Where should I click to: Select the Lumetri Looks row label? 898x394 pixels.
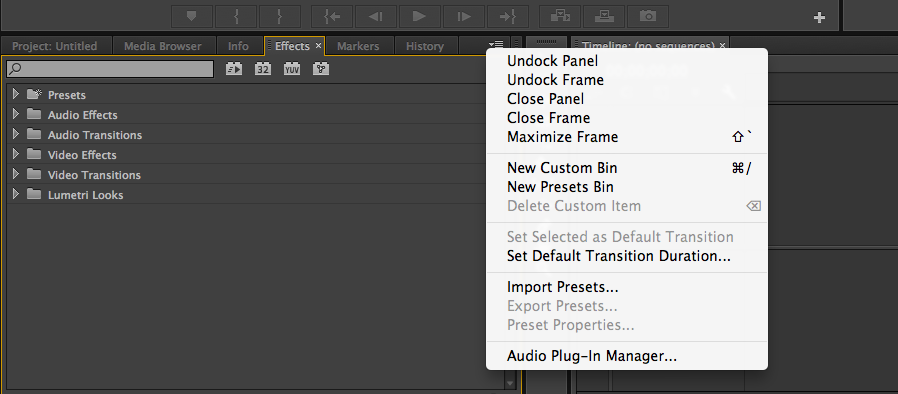tap(85, 195)
